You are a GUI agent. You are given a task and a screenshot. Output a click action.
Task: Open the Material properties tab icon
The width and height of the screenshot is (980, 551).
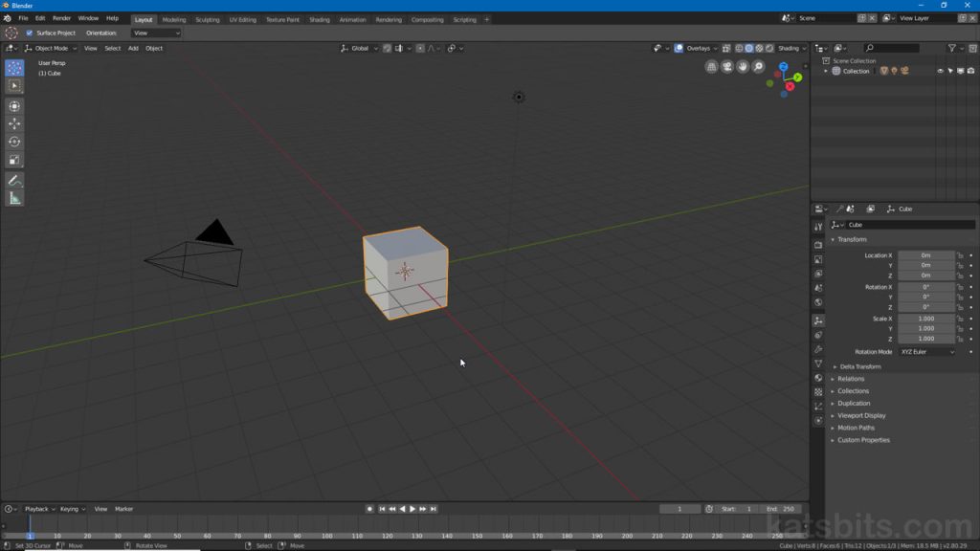[x=818, y=378]
